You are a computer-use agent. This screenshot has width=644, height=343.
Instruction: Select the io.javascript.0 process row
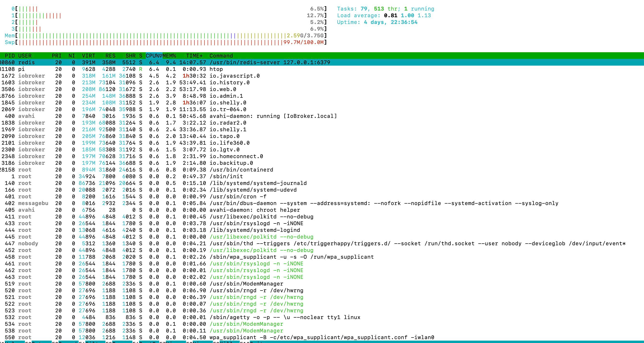coord(234,76)
